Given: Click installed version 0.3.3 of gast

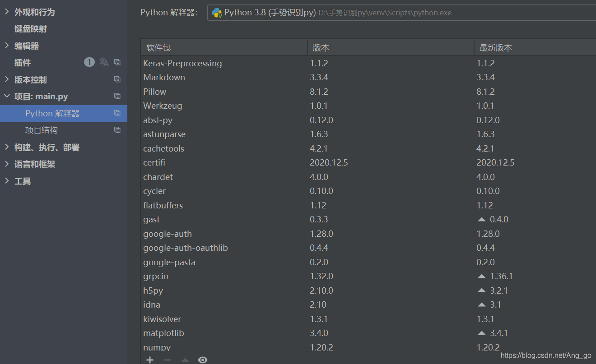Looking at the screenshot, I should [x=319, y=220].
